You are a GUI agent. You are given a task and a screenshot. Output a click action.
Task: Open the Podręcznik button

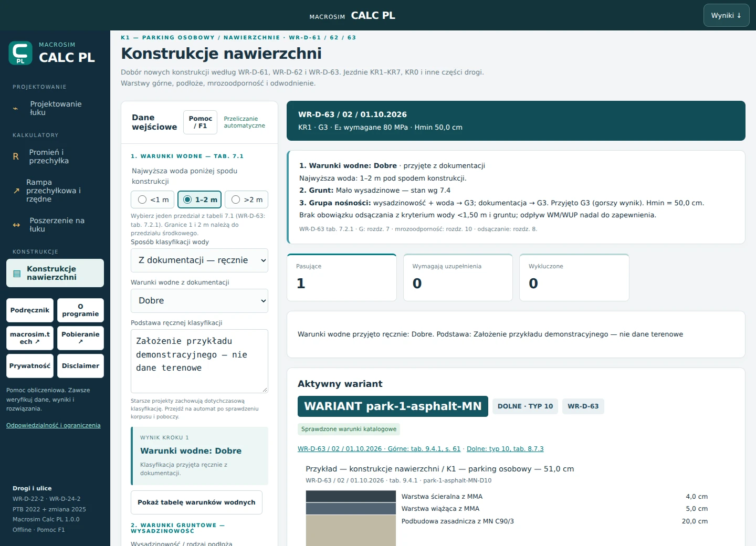(x=30, y=310)
